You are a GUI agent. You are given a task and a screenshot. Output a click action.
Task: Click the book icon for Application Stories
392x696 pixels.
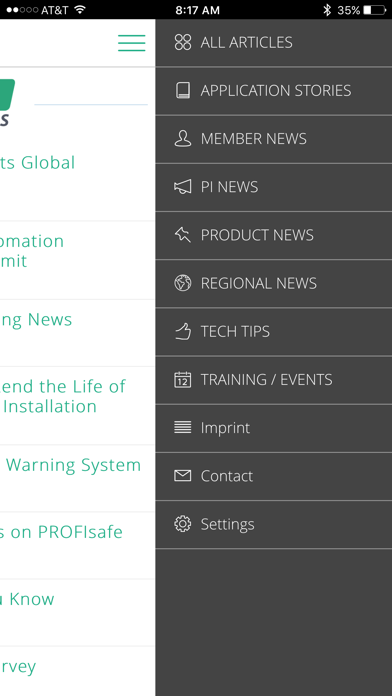pyautogui.click(x=182, y=91)
